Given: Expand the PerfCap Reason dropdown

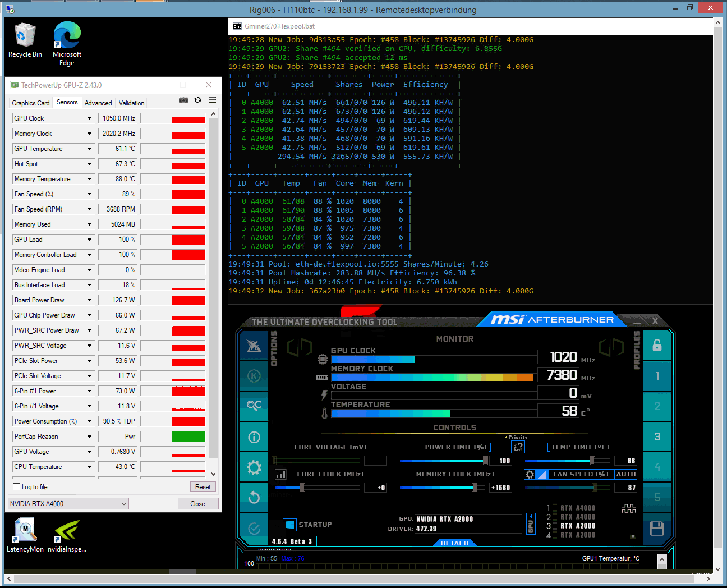Looking at the screenshot, I should pyautogui.click(x=89, y=437).
